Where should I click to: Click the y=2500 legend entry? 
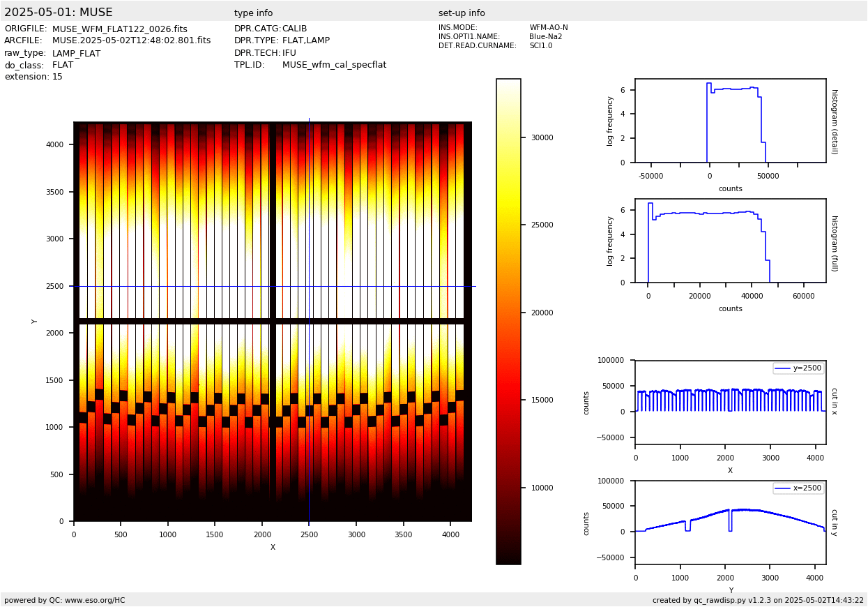coord(798,368)
